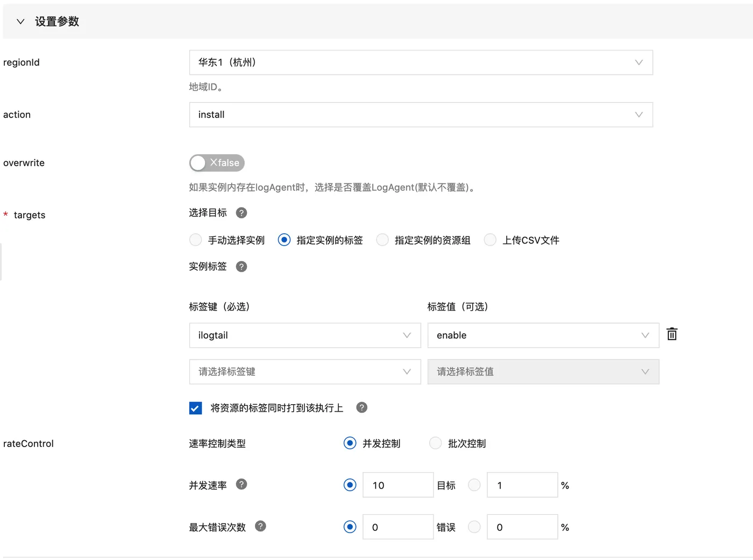Select the 最大错误次数 percentage radio
753x560 pixels.
point(474,527)
